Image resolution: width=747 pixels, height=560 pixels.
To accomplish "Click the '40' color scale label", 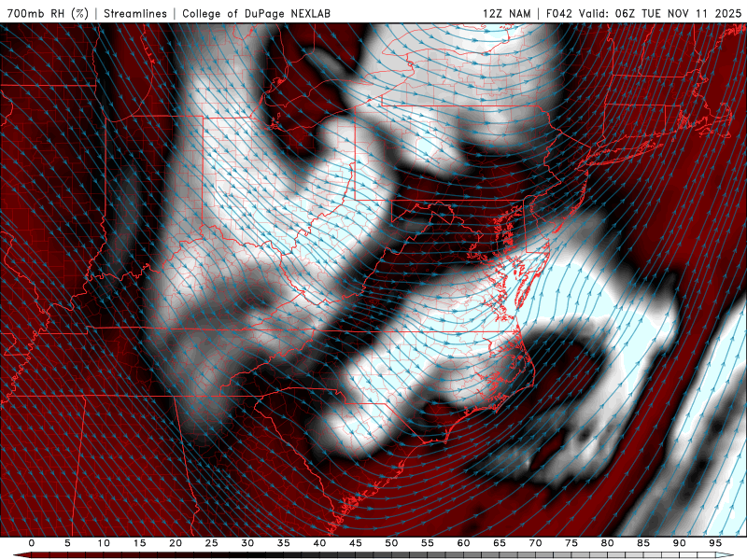I will coord(319,543).
